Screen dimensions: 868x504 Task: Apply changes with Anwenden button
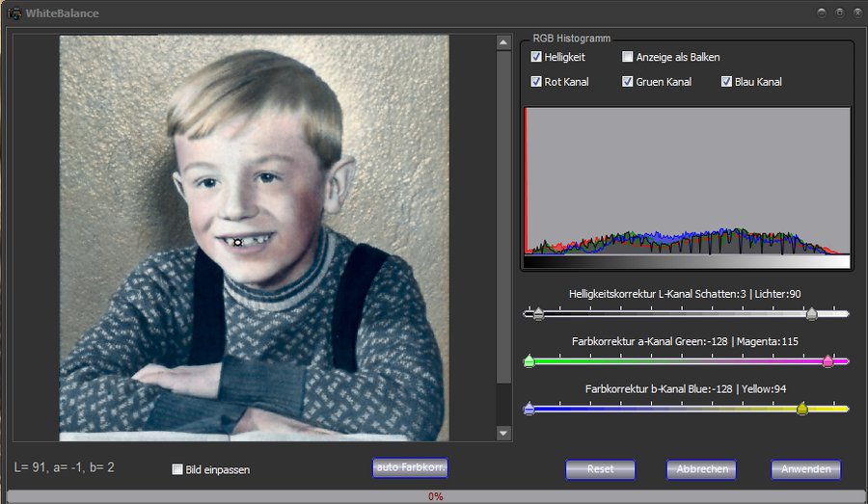click(805, 469)
